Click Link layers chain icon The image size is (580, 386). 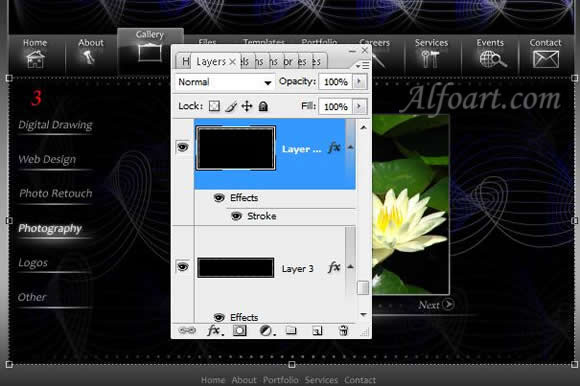pos(187,330)
